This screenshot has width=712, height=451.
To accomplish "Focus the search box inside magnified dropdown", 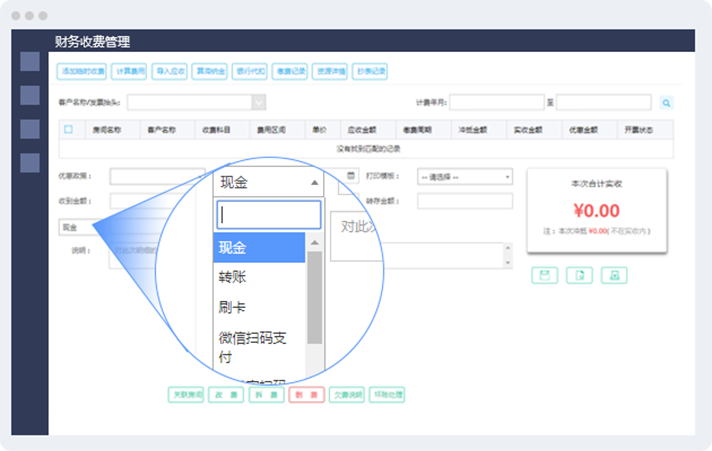I will [269, 214].
